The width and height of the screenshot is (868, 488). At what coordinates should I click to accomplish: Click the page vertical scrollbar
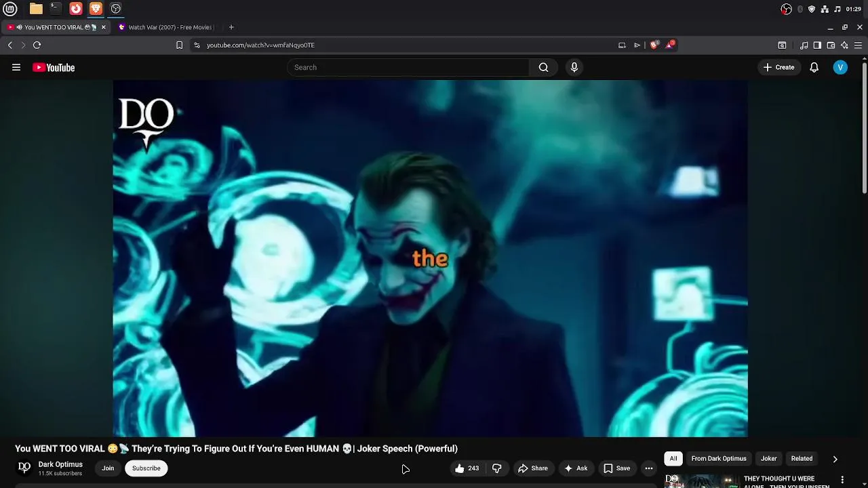tap(864, 127)
